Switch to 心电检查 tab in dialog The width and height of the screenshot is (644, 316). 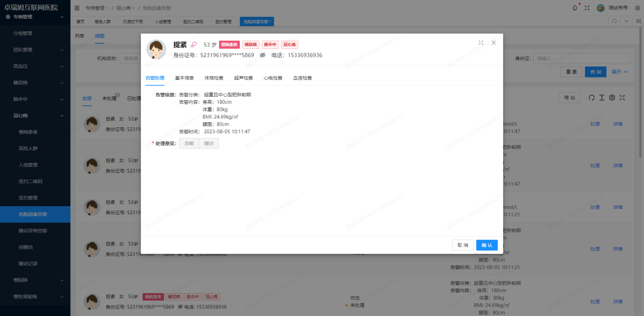pyautogui.click(x=273, y=78)
